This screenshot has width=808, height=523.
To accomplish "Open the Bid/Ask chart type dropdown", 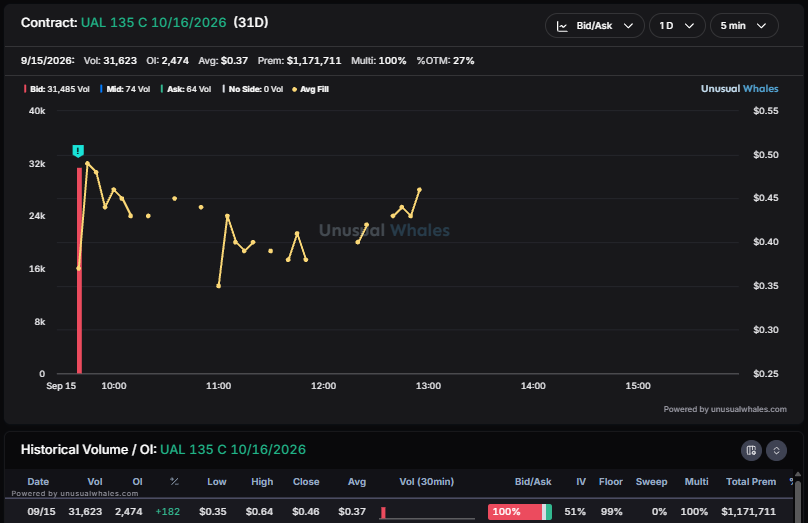I will click(594, 26).
